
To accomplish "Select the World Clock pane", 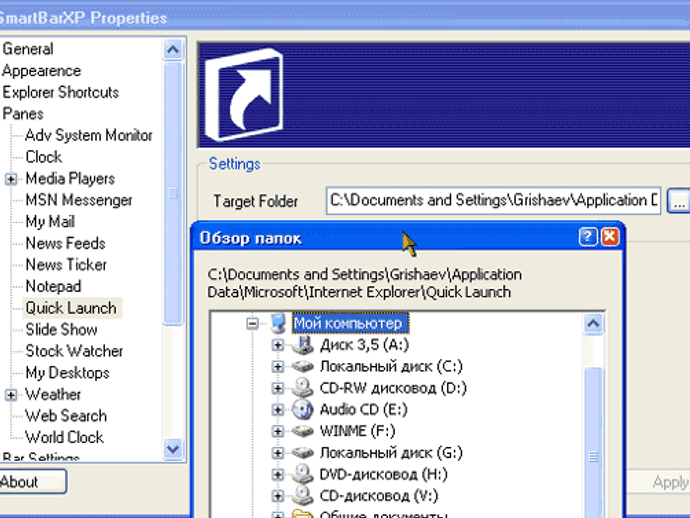I will click(x=64, y=437).
